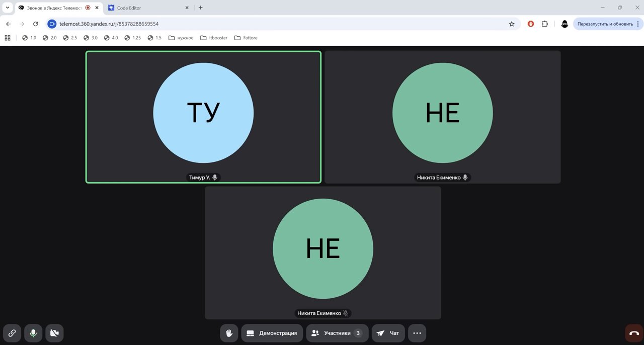Click Тимур У. name label
The height and width of the screenshot is (345, 644).
(x=200, y=178)
